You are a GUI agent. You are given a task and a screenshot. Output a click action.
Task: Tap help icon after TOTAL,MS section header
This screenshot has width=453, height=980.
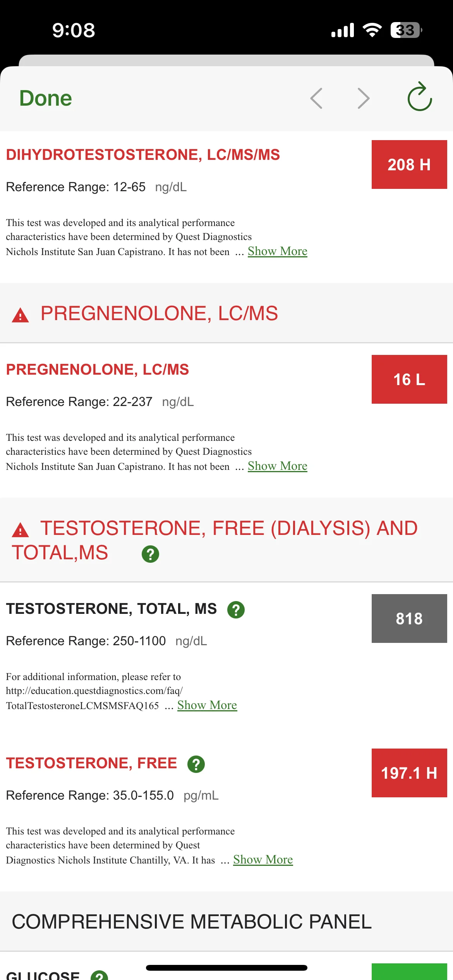pyautogui.click(x=151, y=554)
